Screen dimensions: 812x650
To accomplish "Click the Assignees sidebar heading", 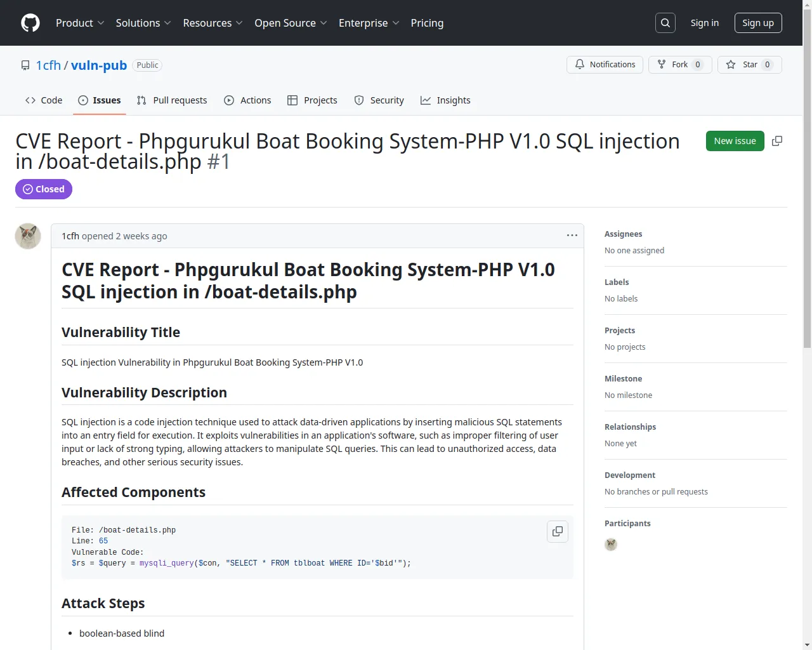I will point(624,234).
